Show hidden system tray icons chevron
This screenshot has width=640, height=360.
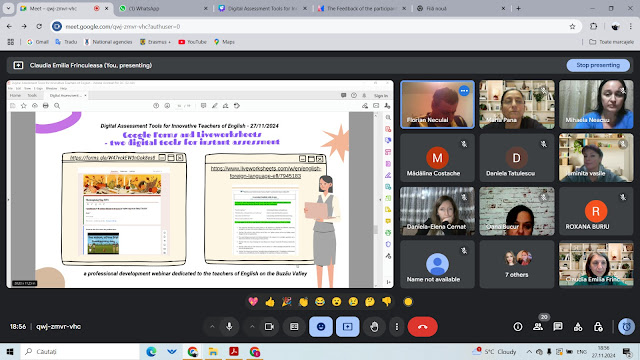point(529,351)
